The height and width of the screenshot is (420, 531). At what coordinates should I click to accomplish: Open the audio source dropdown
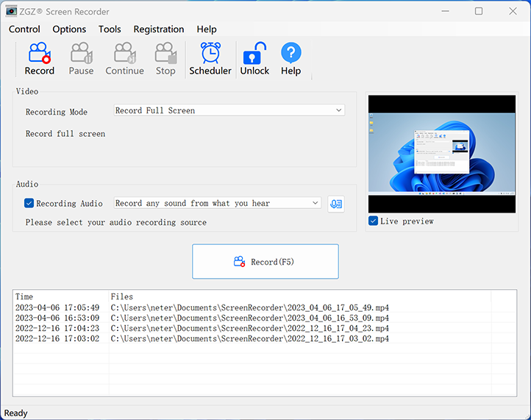click(x=218, y=203)
